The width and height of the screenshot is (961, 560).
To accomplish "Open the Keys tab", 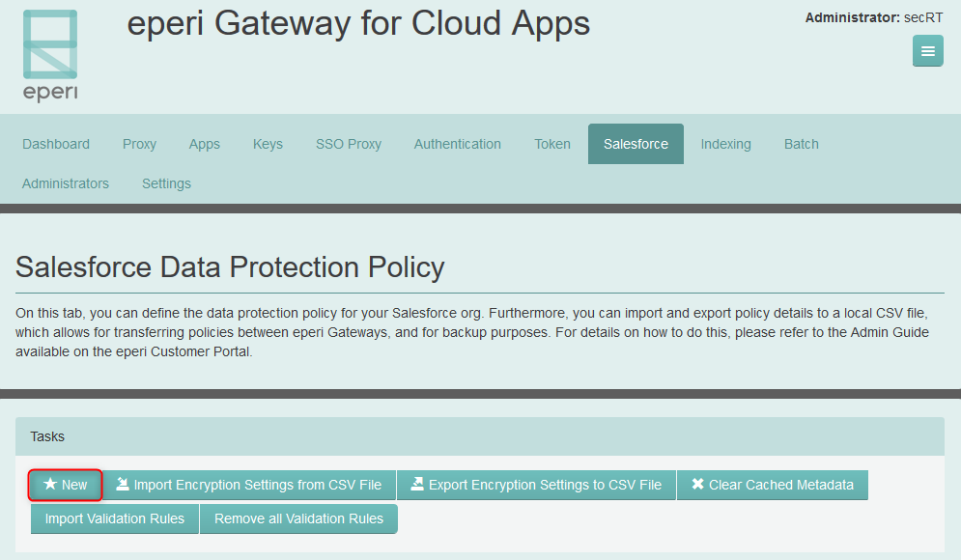I will 268,144.
